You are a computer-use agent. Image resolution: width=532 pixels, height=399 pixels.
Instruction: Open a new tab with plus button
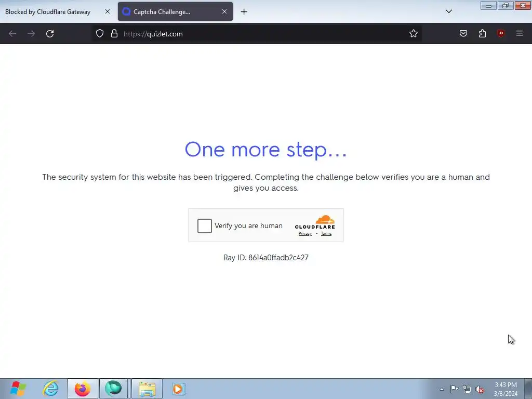click(244, 12)
